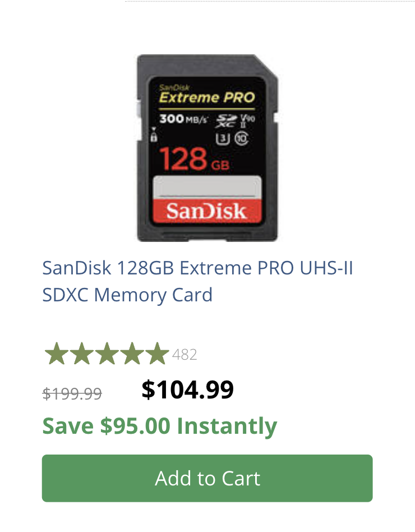
Task: Click the class 10 circle icon
Action: [242, 137]
